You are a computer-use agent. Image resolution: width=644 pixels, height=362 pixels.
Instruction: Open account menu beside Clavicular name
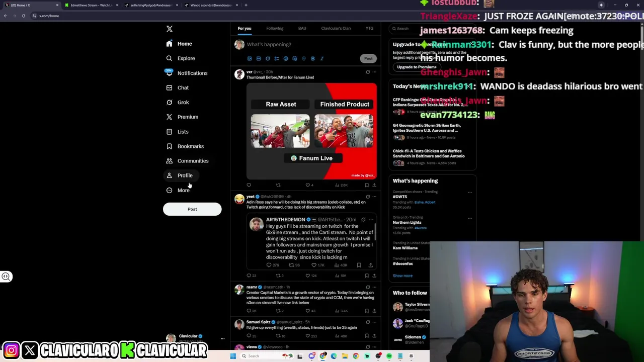(222, 338)
